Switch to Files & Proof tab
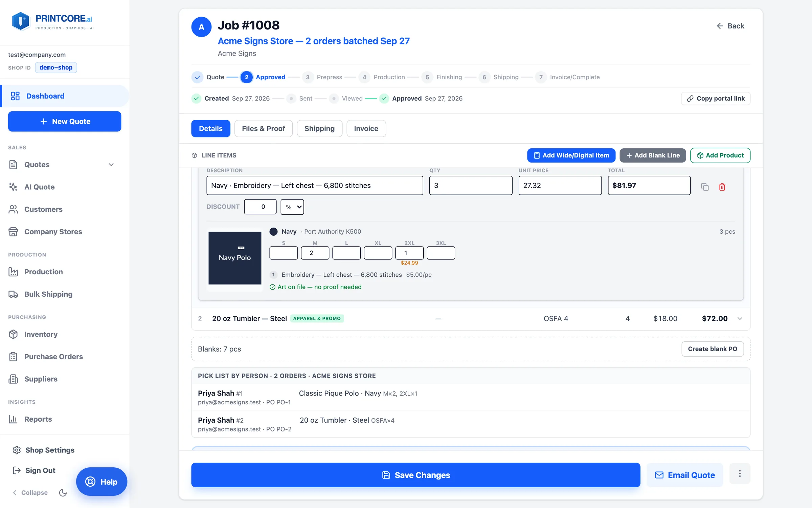Viewport: 812px width, 508px height. point(263,128)
